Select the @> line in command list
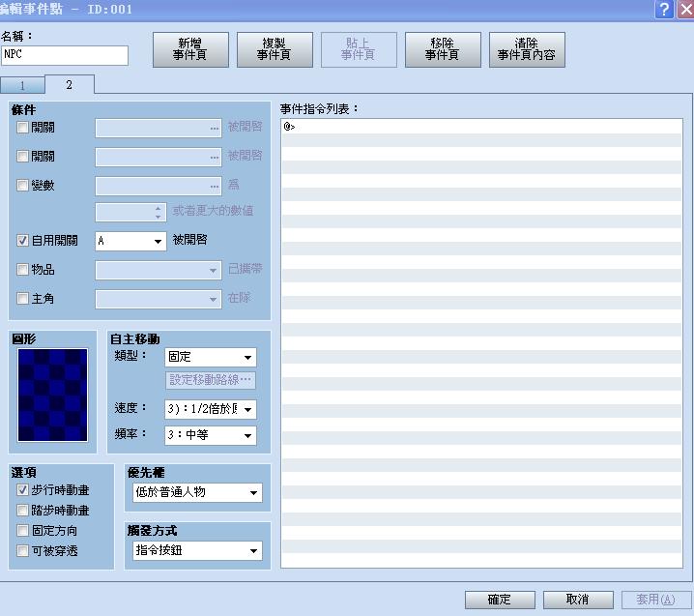The image size is (694, 616). pos(481,127)
